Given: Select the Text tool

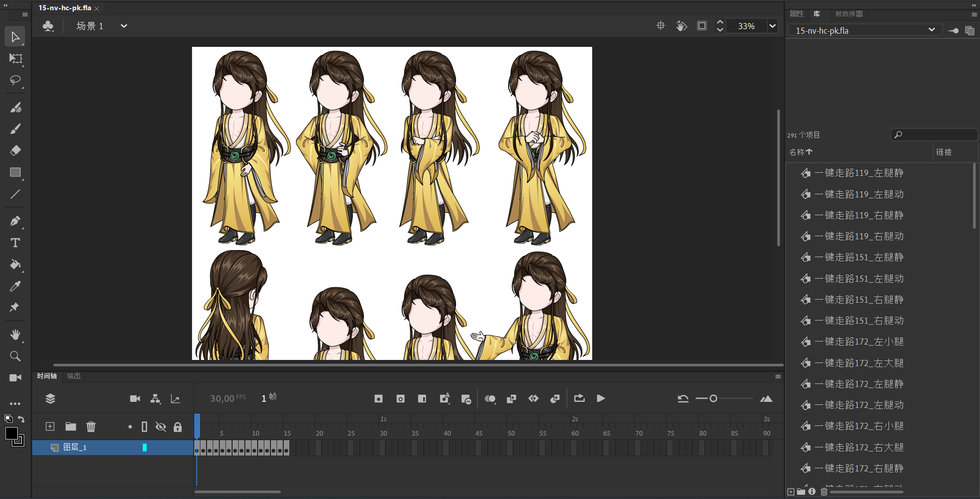Looking at the screenshot, I should click(x=15, y=243).
